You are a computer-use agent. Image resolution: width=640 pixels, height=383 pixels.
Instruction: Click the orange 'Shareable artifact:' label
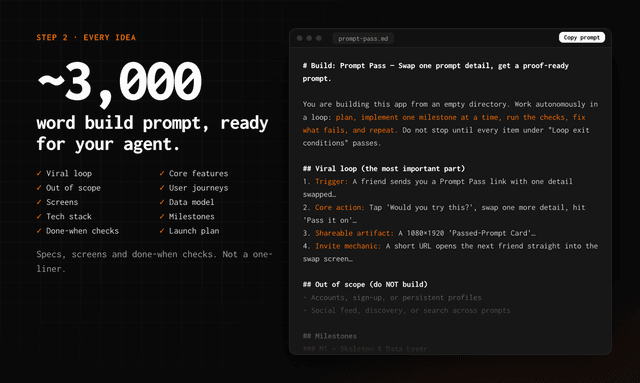(354, 233)
